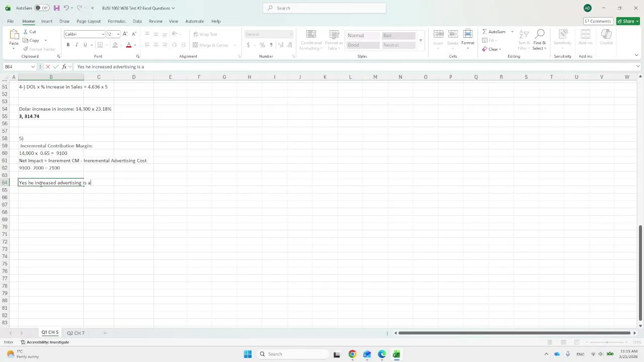This screenshot has width=644, height=362.
Task: Click the Save icon in title bar
Action: (56, 8)
